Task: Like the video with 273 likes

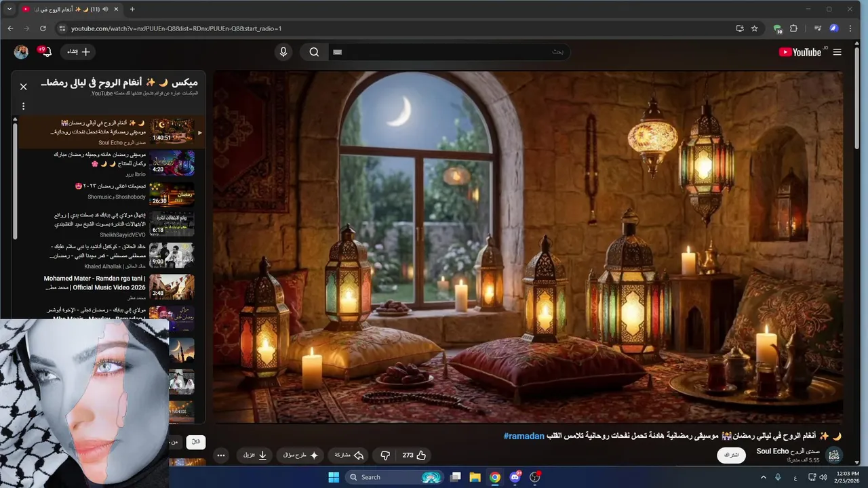Action: [x=414, y=455]
